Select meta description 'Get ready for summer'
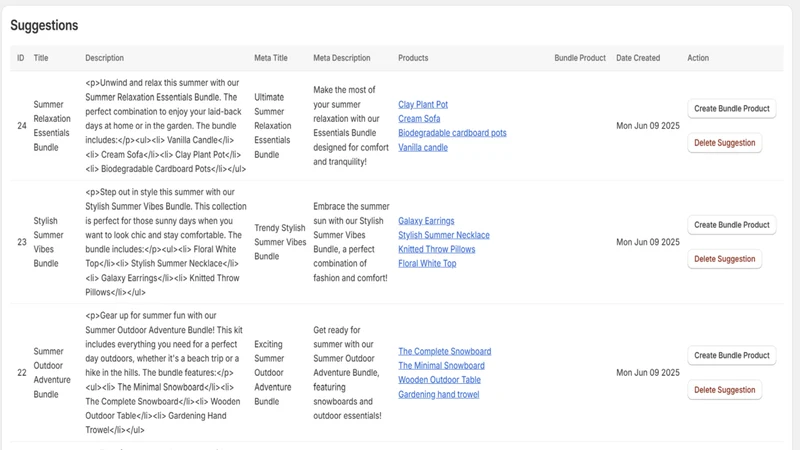The height and width of the screenshot is (450, 800). 347,373
